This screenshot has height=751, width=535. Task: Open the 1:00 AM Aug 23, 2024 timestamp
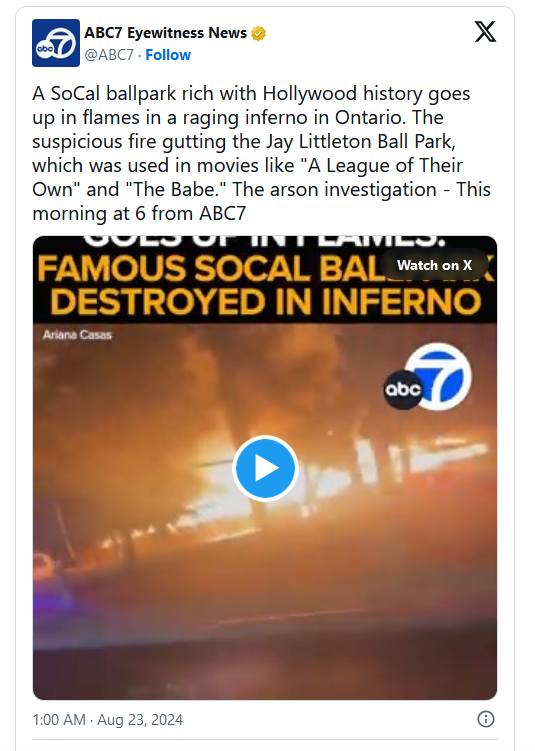pyautogui.click(x=108, y=719)
